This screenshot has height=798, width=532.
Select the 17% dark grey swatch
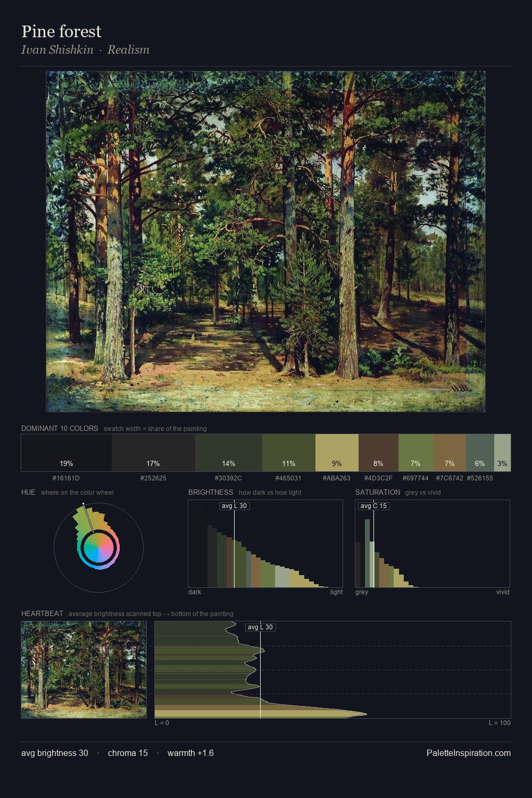pos(153,453)
